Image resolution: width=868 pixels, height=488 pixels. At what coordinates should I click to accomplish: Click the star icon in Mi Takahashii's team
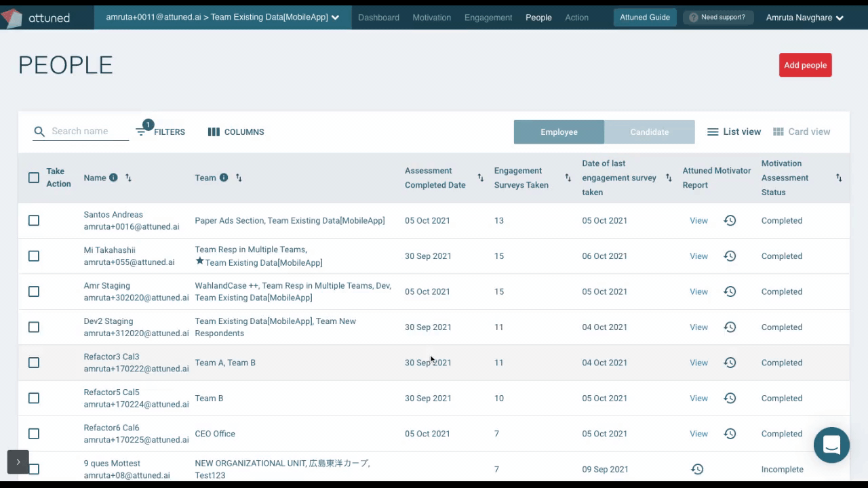(x=199, y=261)
